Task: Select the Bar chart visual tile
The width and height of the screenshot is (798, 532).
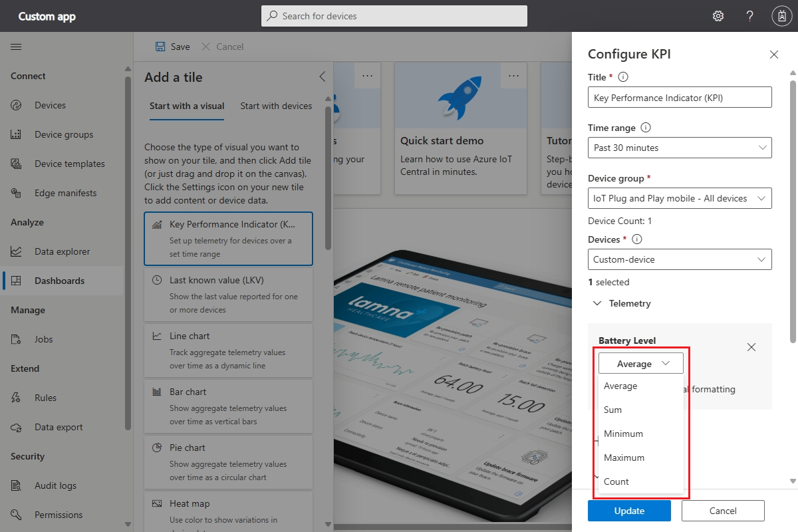Action: click(228, 406)
